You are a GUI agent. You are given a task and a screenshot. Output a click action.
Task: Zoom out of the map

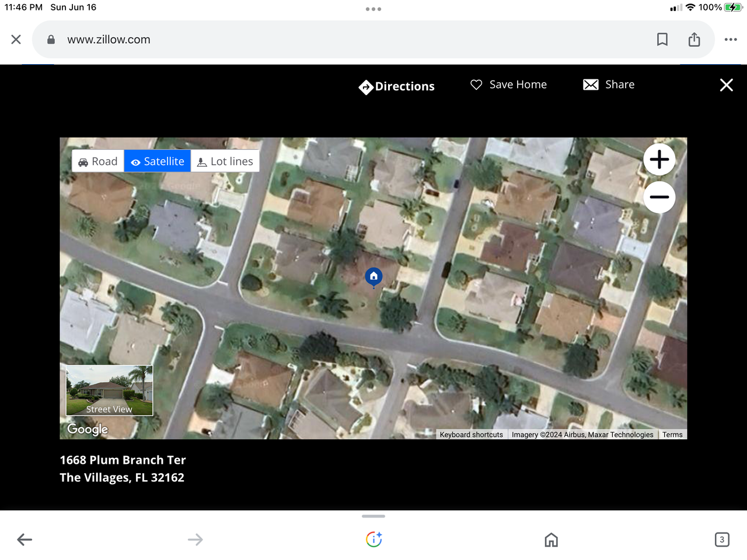point(659,197)
